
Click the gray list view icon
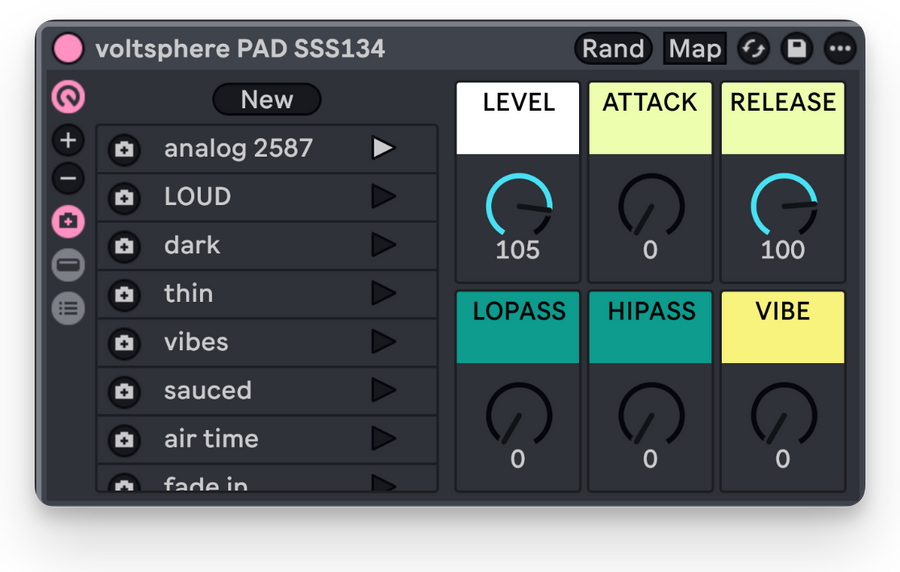pyautogui.click(x=68, y=309)
